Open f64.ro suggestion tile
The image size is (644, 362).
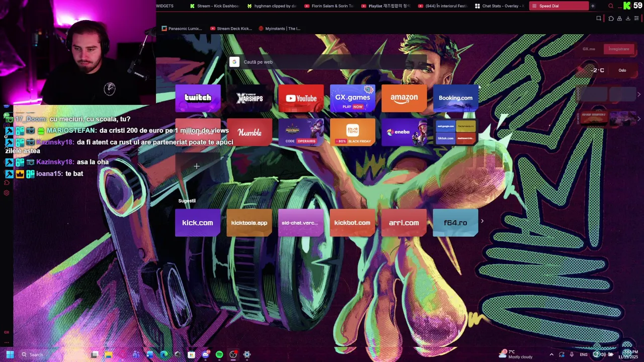(x=455, y=223)
